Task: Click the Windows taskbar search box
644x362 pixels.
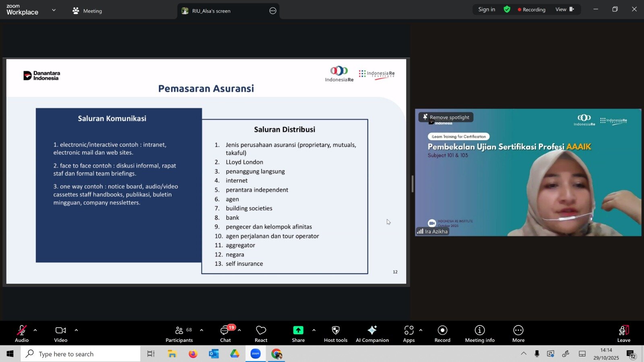Action: [80, 354]
